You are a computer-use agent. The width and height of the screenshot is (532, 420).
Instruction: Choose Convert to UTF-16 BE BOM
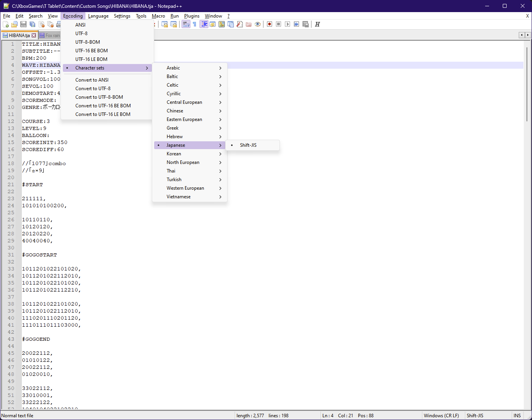(x=107, y=106)
